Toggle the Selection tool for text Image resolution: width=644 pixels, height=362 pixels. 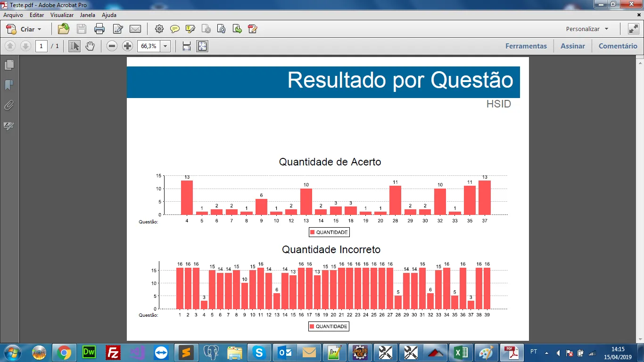(74, 46)
